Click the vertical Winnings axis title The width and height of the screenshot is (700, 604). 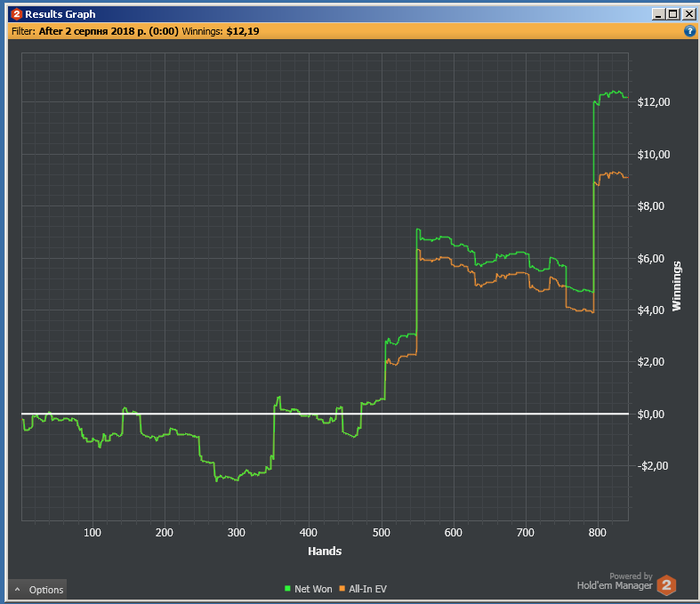[677, 286]
